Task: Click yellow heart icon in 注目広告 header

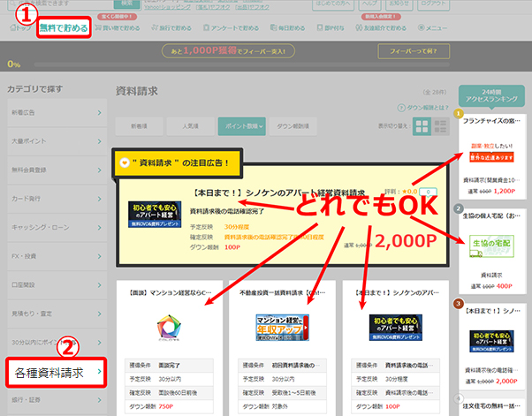Action: [125, 163]
